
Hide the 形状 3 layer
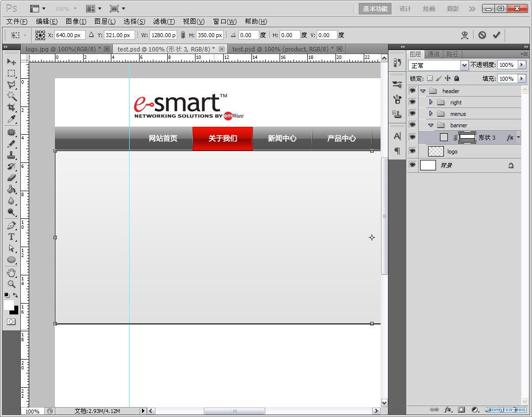tap(413, 137)
